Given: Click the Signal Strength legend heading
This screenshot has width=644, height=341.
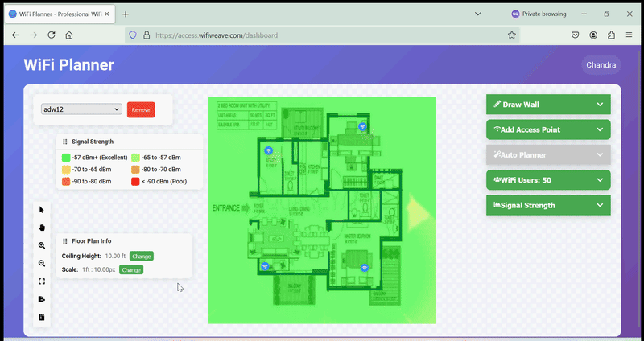Looking at the screenshot, I should [93, 142].
